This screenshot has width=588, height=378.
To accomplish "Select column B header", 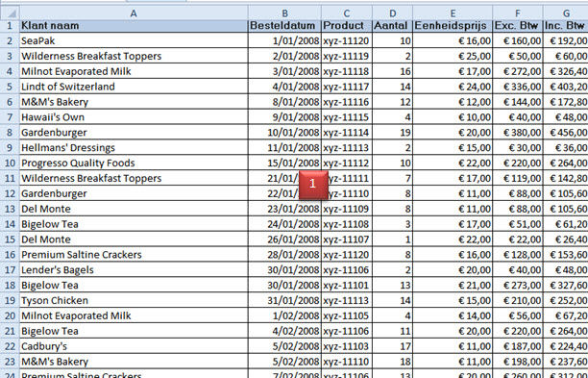I will 284,13.
